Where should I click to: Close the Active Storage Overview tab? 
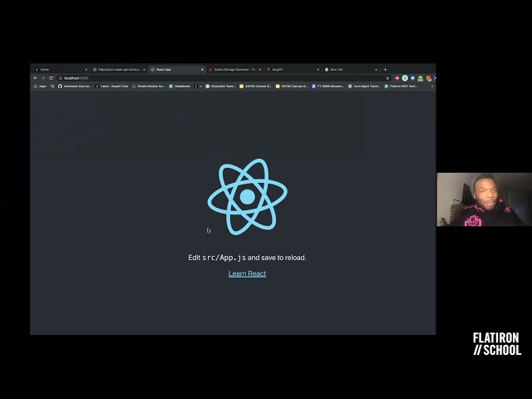[260, 70]
